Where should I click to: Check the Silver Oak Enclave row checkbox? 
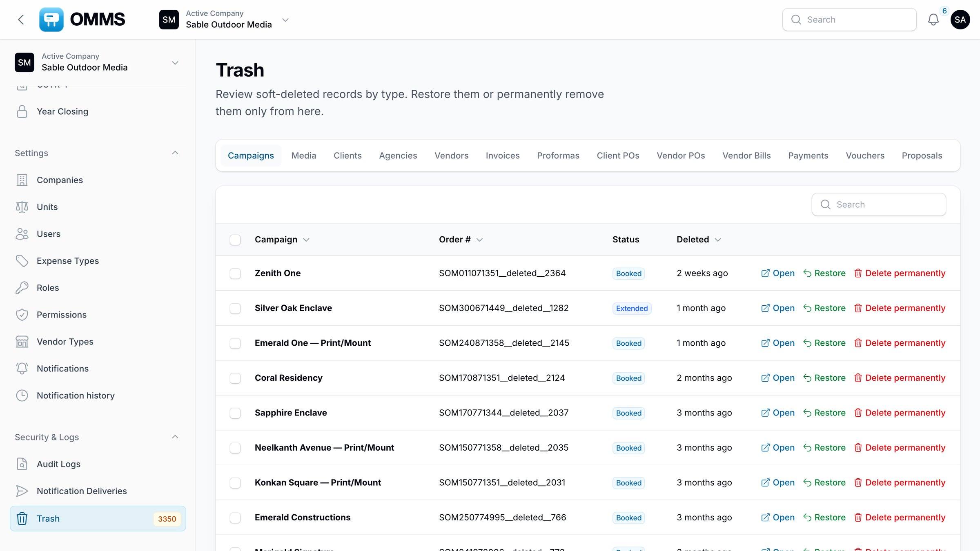pos(235,309)
